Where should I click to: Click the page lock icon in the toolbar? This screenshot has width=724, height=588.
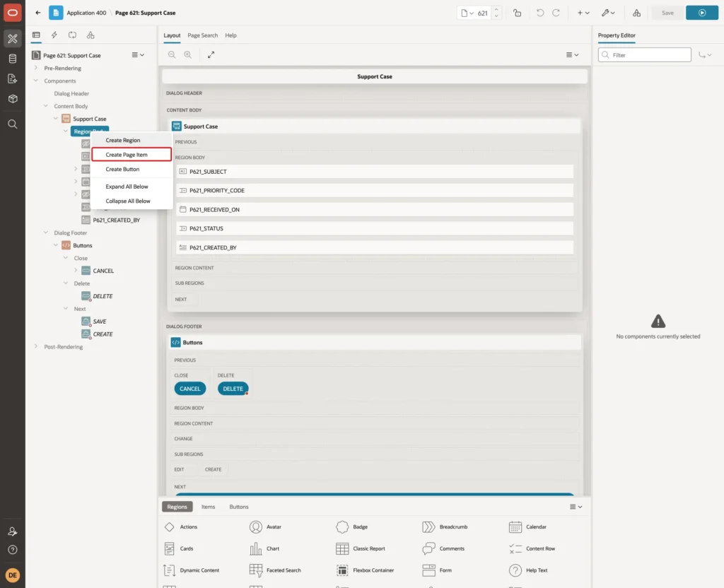[x=517, y=13]
